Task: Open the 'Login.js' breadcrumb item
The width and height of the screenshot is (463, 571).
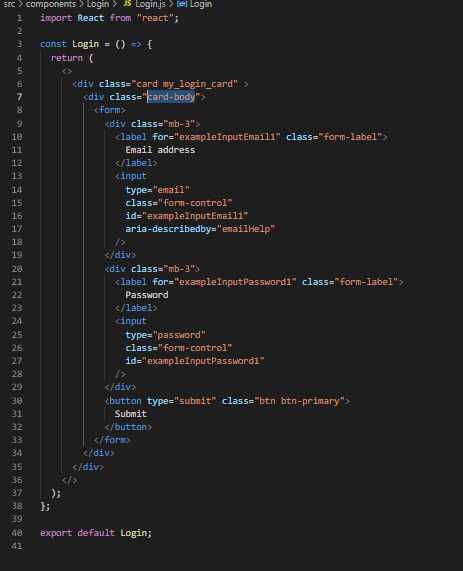Action: (150, 4)
